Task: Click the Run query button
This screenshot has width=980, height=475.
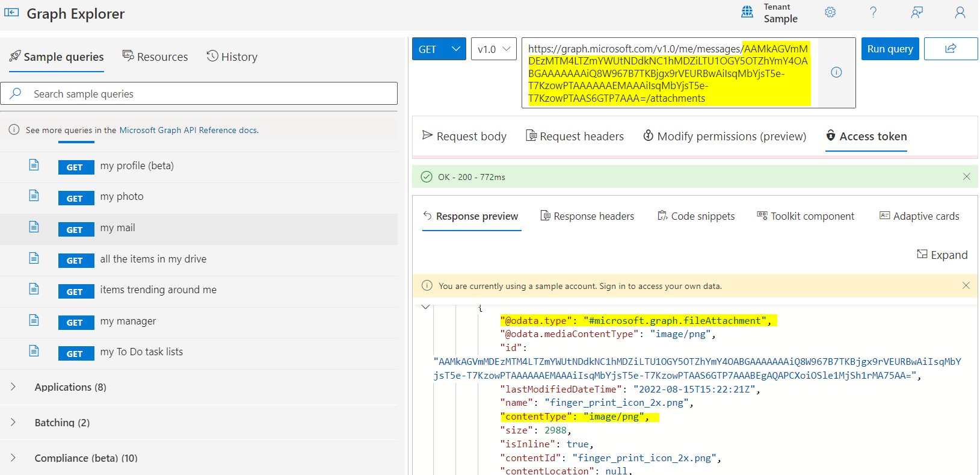Action: 890,49
